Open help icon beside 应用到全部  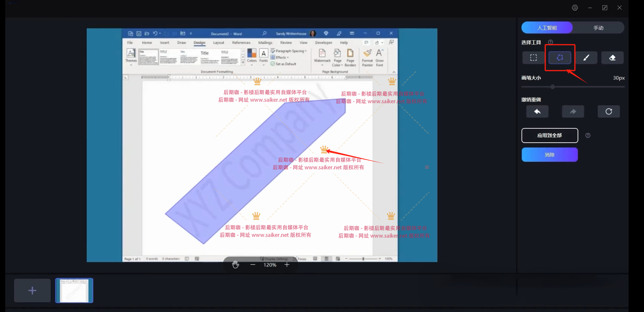pyautogui.click(x=588, y=136)
